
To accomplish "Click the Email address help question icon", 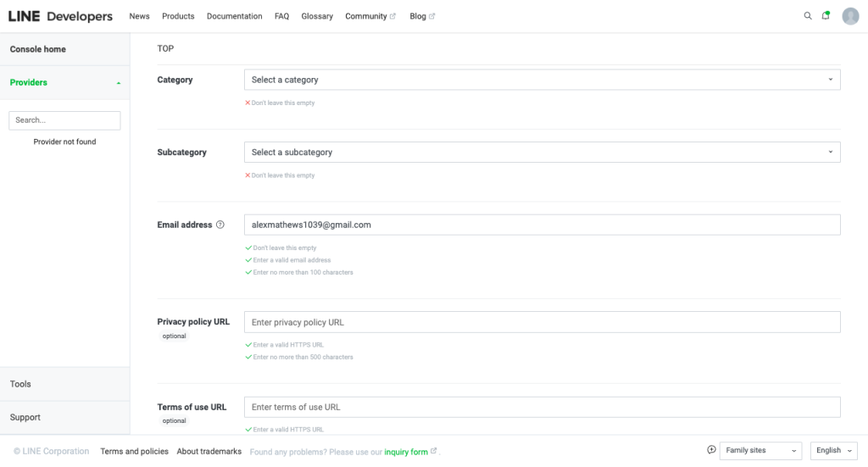I will coord(220,225).
